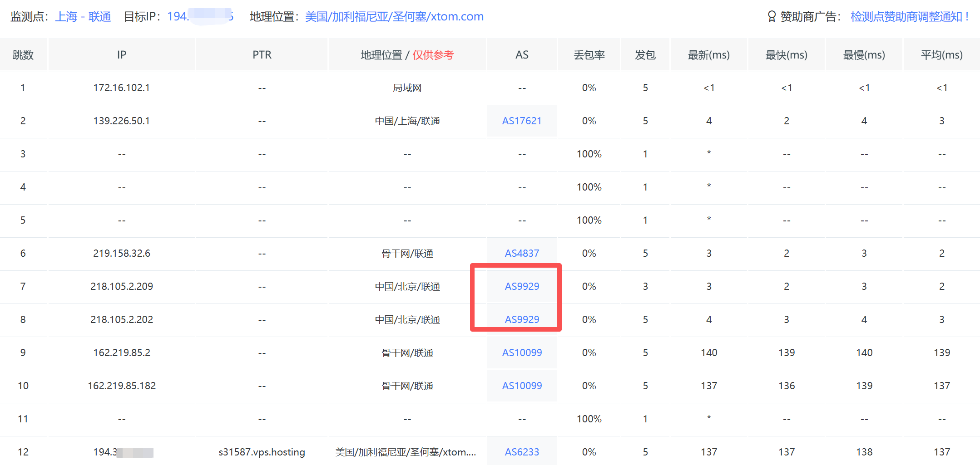Image resolution: width=980 pixels, height=465 pixels.
Task: Click 骨干网/联通 location in row 162.219.85.2
Action: pyautogui.click(x=407, y=353)
